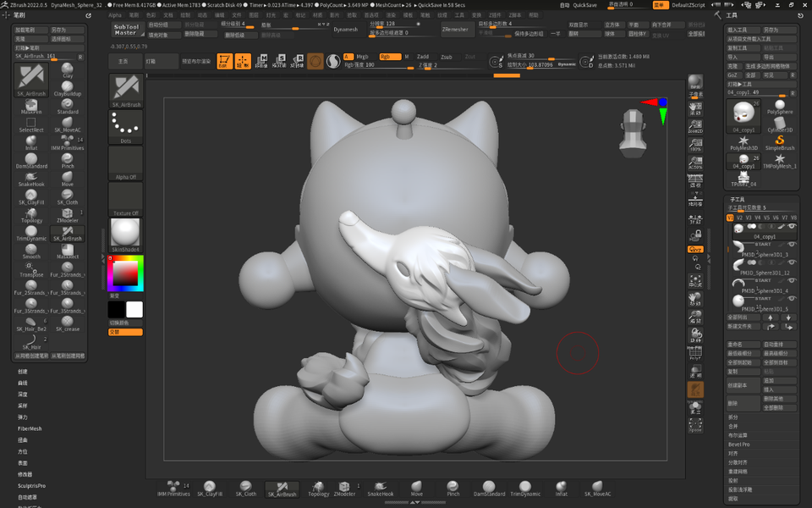The height and width of the screenshot is (508, 812).
Task: Choose the Transpose brush
Action: [x=31, y=269]
